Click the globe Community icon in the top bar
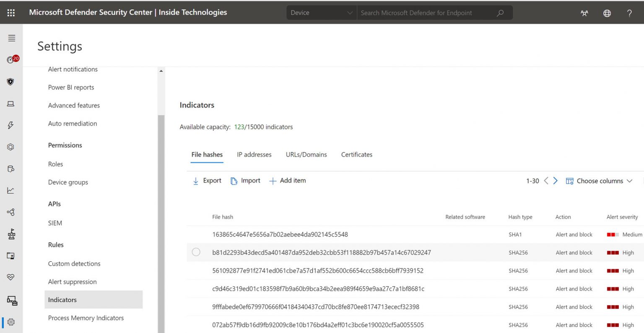Image resolution: width=644 pixels, height=333 pixels. (607, 13)
